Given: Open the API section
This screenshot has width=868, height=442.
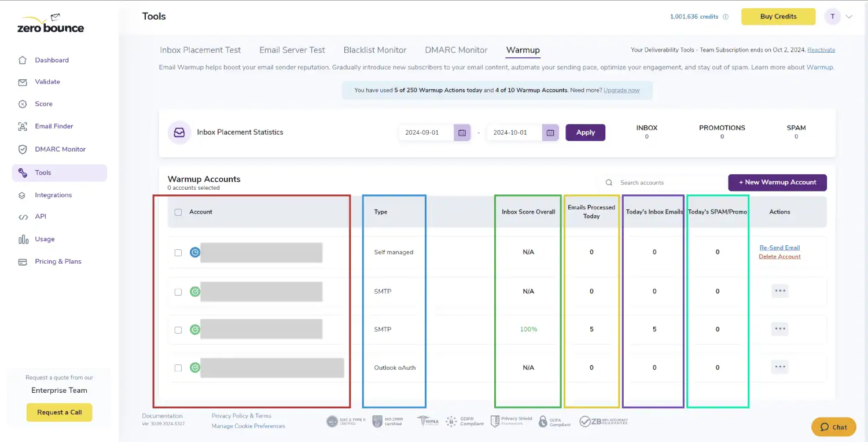Looking at the screenshot, I should pyautogui.click(x=41, y=216).
